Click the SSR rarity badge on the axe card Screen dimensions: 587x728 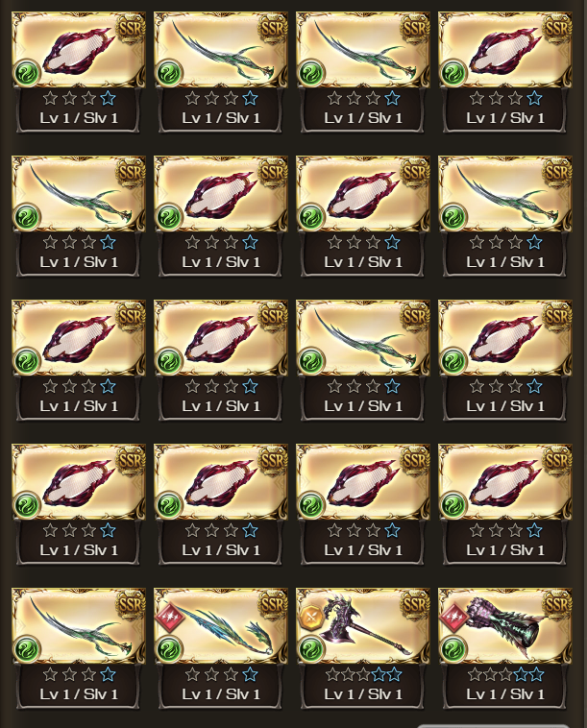pyautogui.click(x=415, y=604)
